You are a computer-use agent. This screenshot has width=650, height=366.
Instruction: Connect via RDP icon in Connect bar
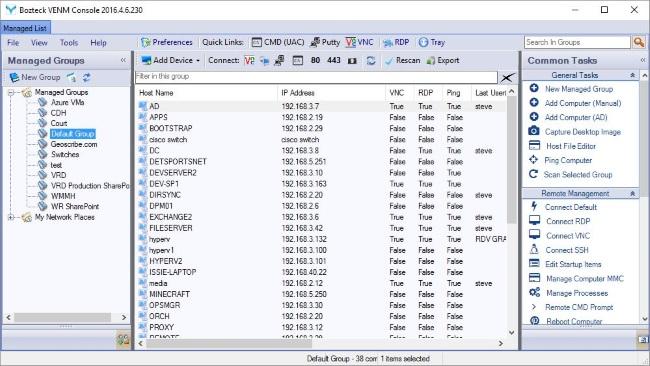[264, 61]
